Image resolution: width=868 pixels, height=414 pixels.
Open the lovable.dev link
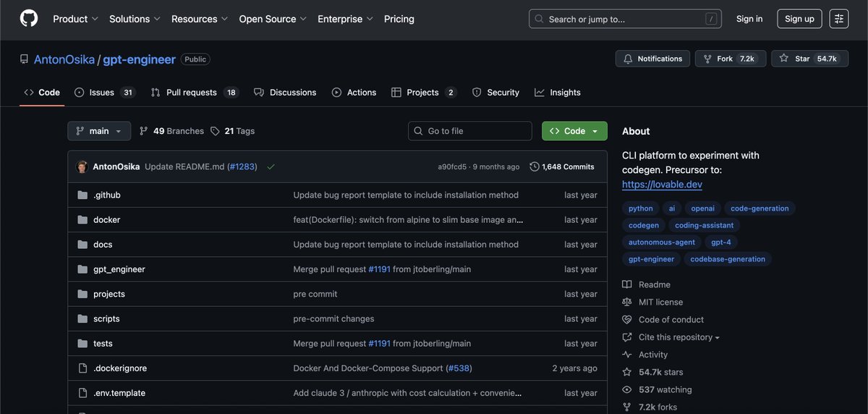coord(662,185)
